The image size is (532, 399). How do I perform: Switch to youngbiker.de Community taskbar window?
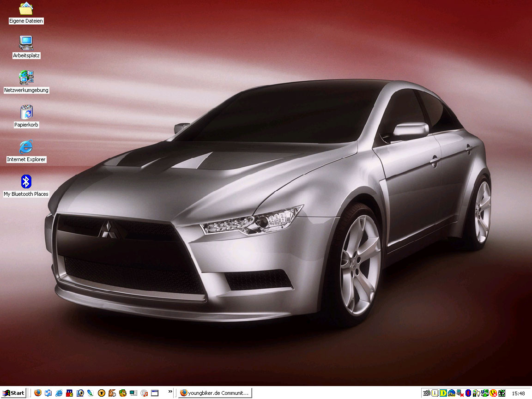pyautogui.click(x=216, y=393)
